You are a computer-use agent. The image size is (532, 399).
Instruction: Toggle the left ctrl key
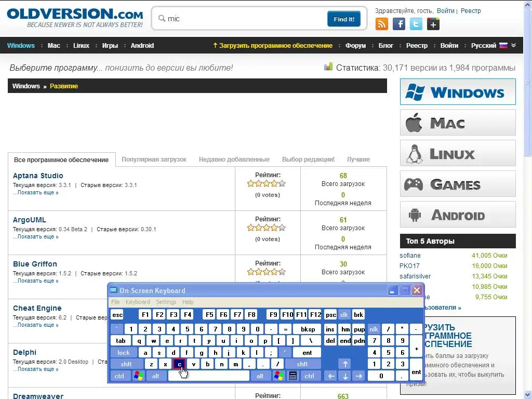tap(119, 376)
